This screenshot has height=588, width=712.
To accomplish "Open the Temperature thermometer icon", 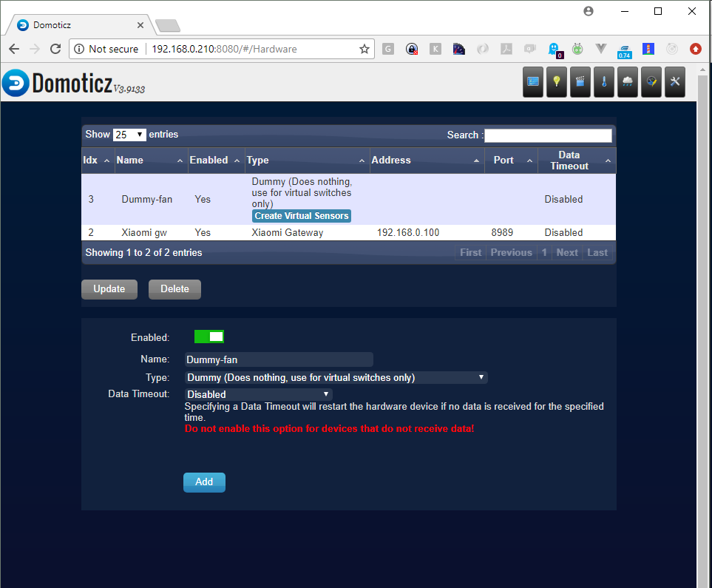I will point(603,82).
